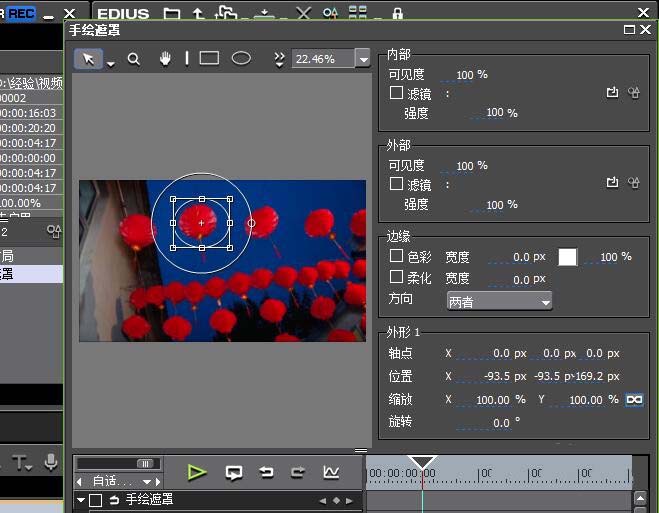
Task: Edit the inner strength 100% value
Action: click(495, 113)
